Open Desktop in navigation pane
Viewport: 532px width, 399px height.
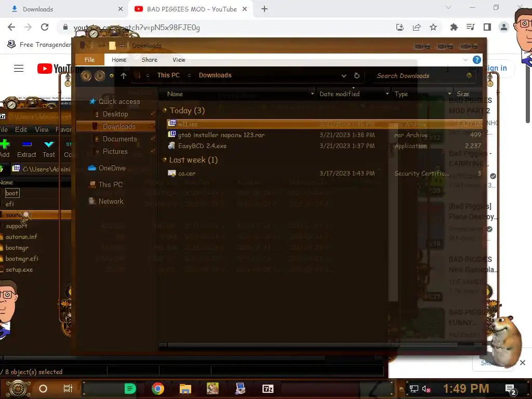[x=115, y=114]
